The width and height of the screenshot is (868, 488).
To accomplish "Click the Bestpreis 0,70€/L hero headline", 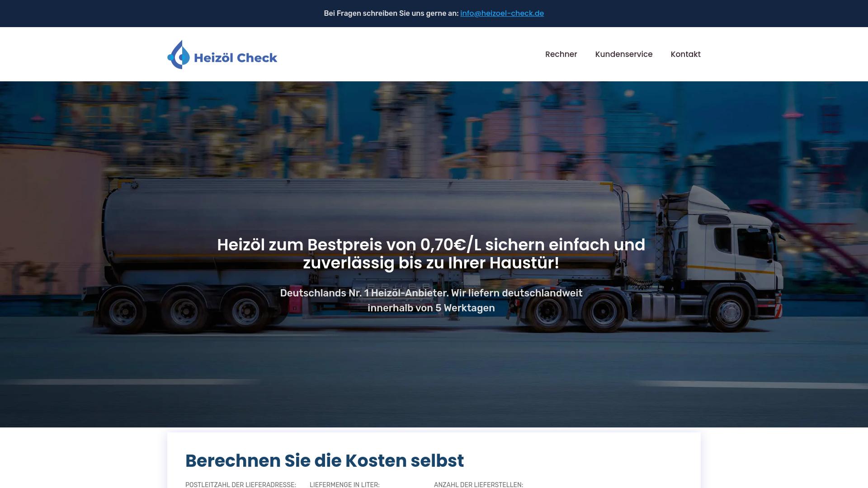I will click(x=431, y=253).
